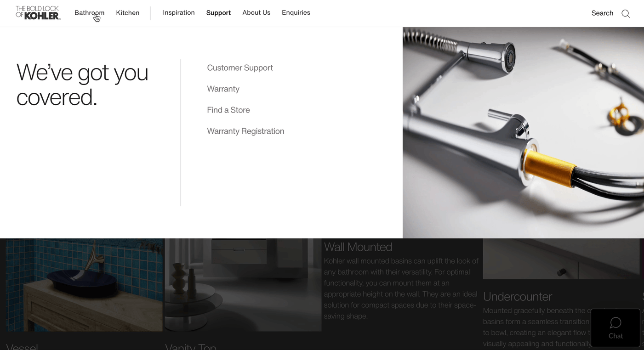Go to Enquiries
The height and width of the screenshot is (350, 644).
[x=296, y=13]
